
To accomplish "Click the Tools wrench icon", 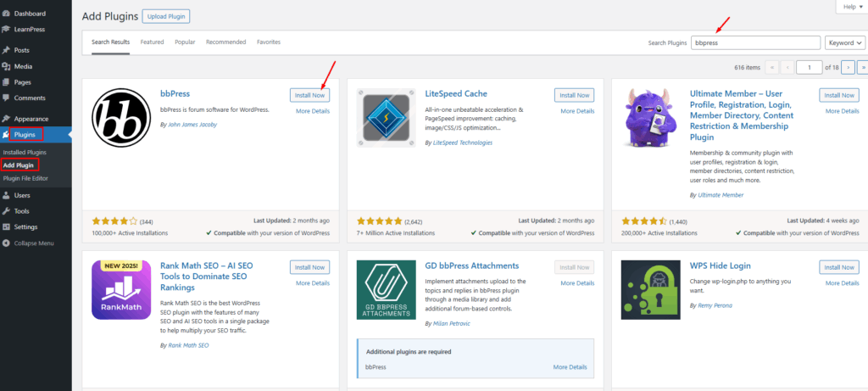I will (6, 211).
